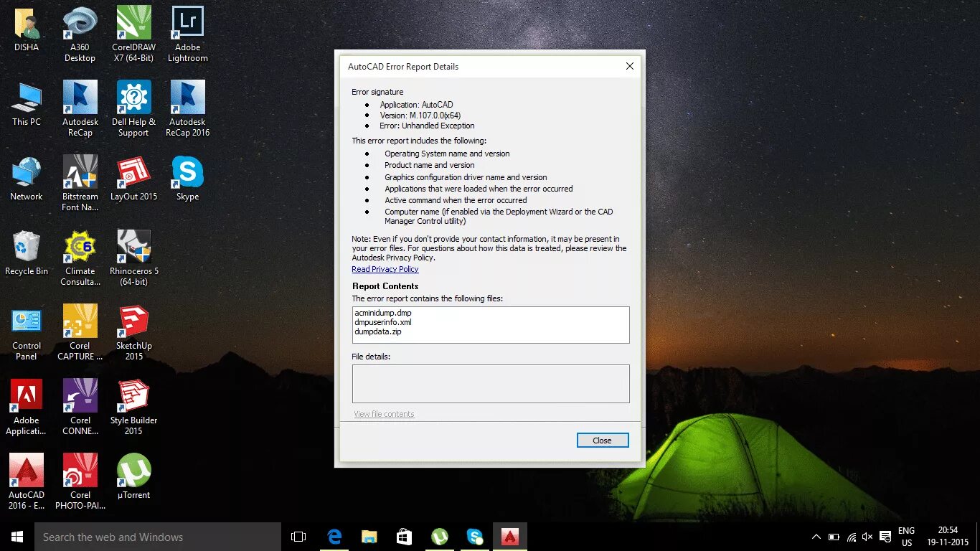Open Adobe Application Manager shortcut
Screen dimensions: 980x551
(27, 407)
